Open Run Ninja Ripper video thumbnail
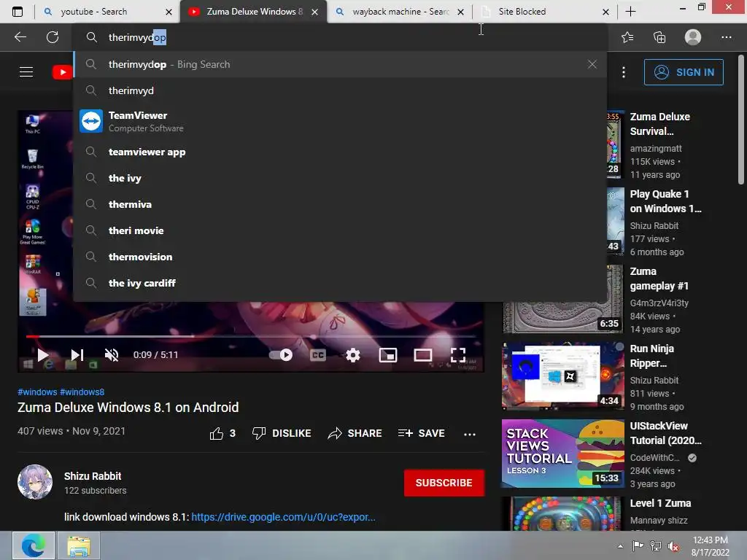Viewport: 747px width, 560px height. pos(563,376)
